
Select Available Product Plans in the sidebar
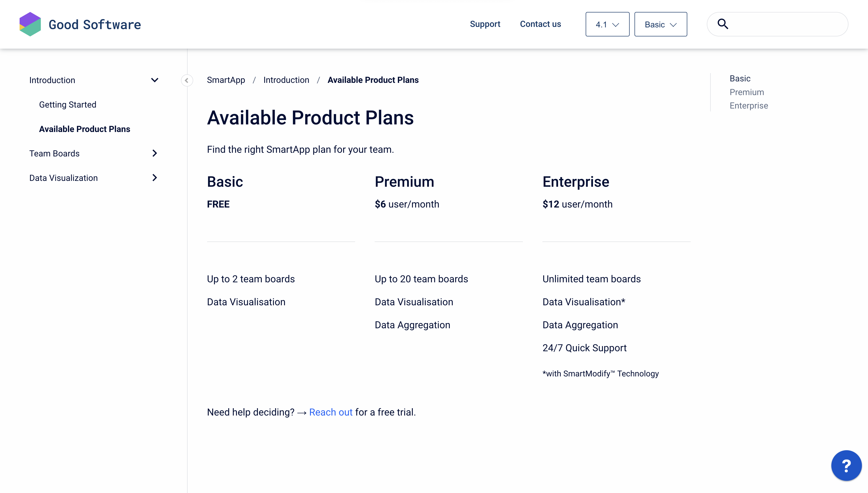pos(85,129)
